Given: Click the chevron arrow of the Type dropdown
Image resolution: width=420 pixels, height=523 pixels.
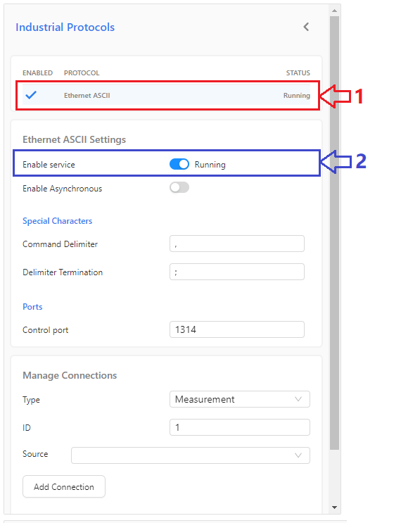Looking at the screenshot, I should (298, 399).
